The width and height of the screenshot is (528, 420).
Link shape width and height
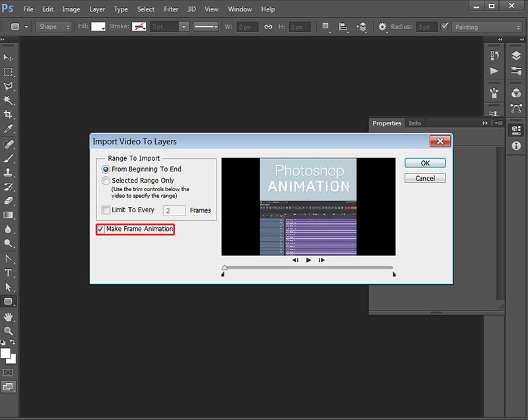[x=268, y=26]
